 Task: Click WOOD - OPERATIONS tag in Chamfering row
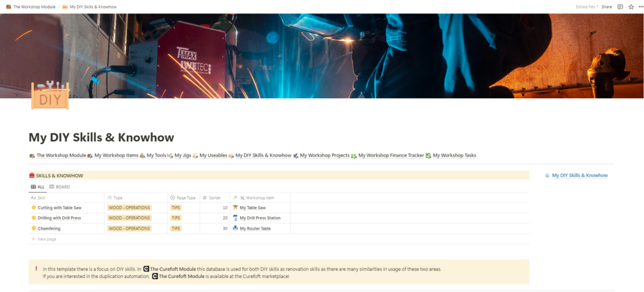click(x=129, y=228)
